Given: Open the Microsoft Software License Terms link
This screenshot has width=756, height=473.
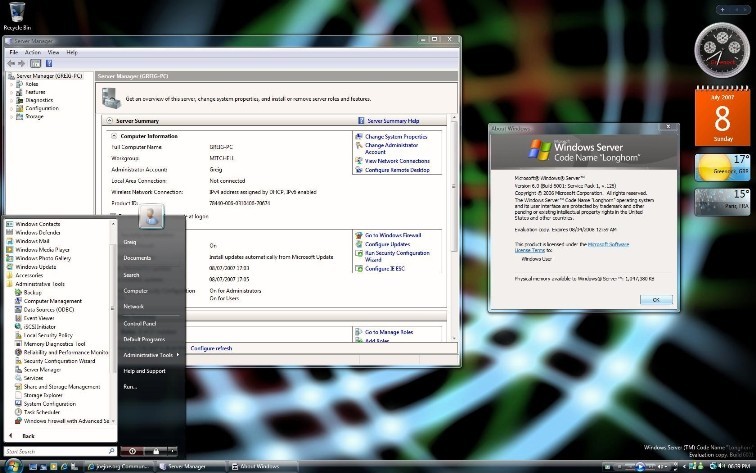Looking at the screenshot, I should coord(572,247).
